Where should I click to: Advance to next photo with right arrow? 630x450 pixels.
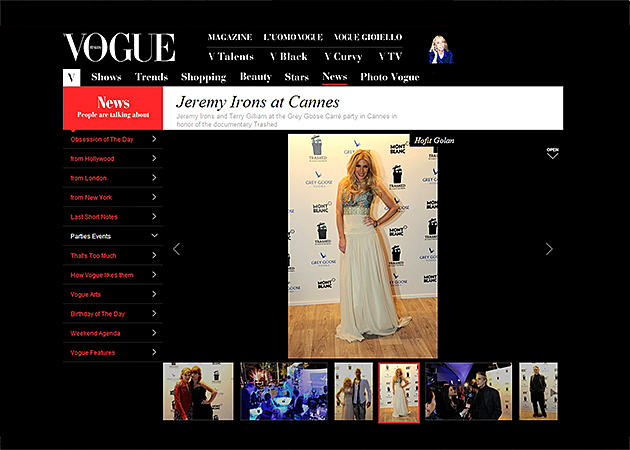click(549, 249)
